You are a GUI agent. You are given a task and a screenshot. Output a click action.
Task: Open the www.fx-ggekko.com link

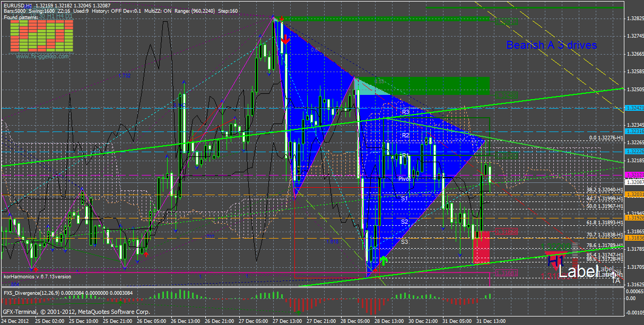click(42, 56)
